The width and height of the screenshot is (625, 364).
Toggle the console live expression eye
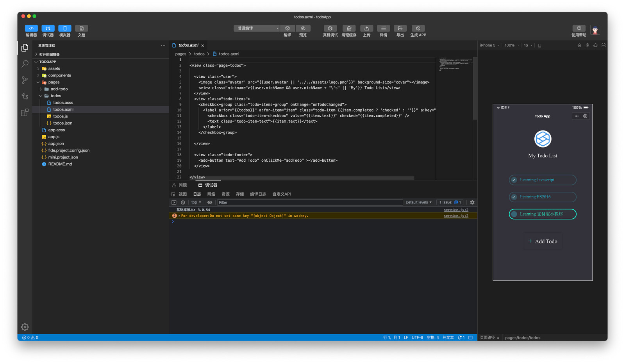210,202
